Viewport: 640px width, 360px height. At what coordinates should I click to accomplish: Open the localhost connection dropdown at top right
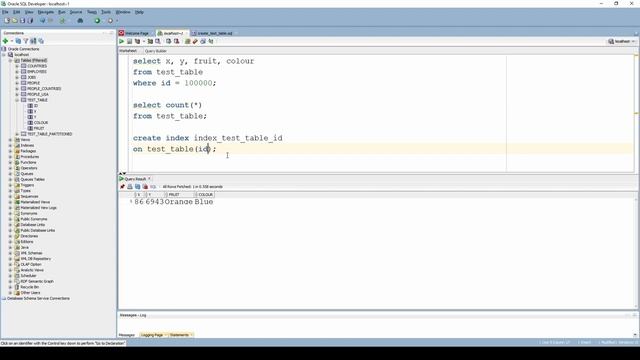pos(622,41)
